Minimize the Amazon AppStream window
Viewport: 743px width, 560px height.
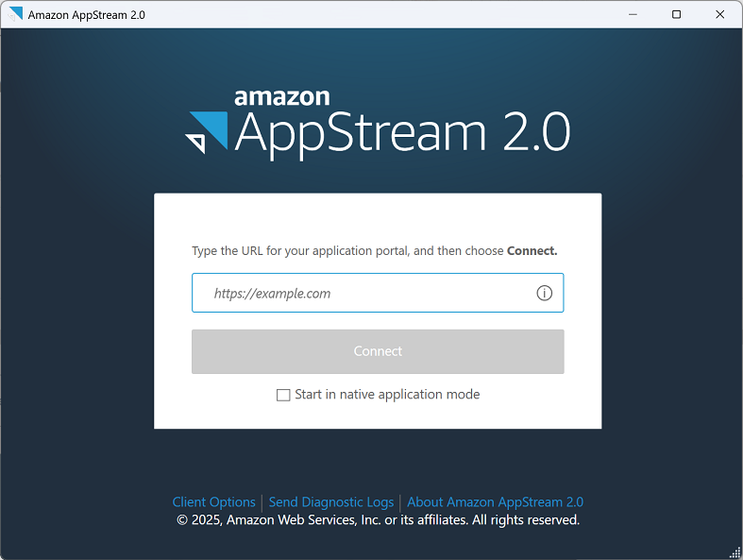632,14
